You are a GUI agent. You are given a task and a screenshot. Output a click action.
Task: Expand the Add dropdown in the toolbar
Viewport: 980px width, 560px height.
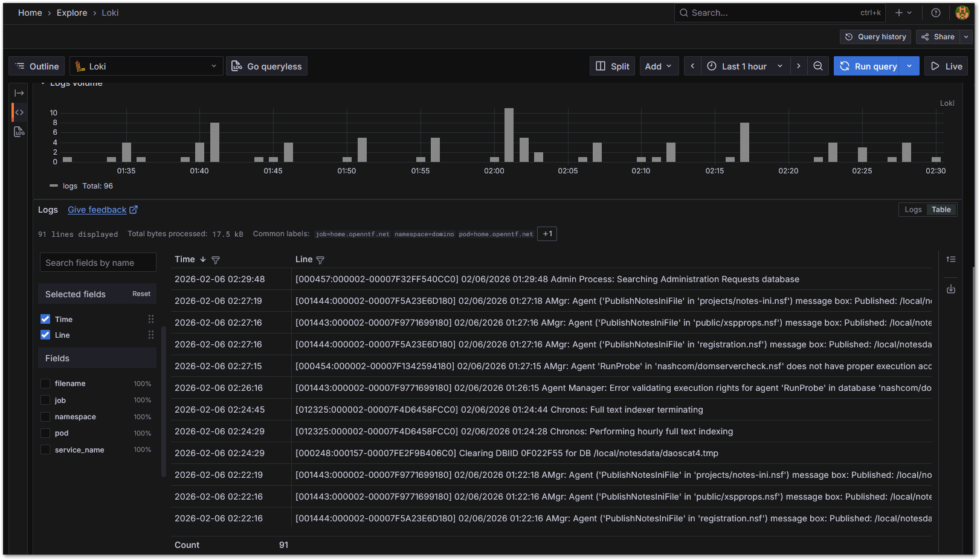[x=659, y=66]
